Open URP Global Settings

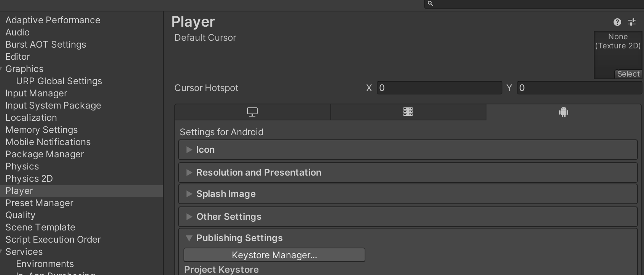click(59, 81)
